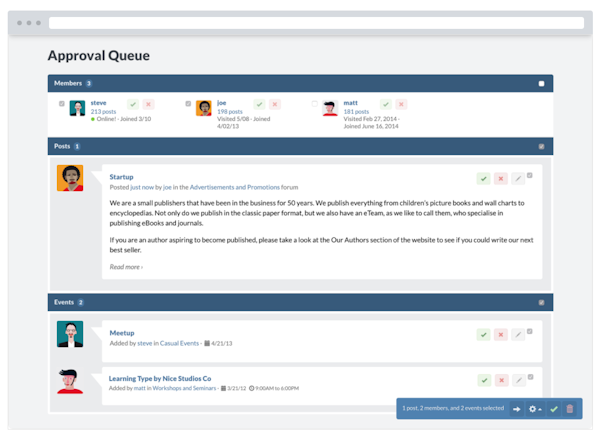The height and width of the screenshot is (432, 600).
Task: Toggle the Learning Type event checkbox
Action: pos(530,377)
